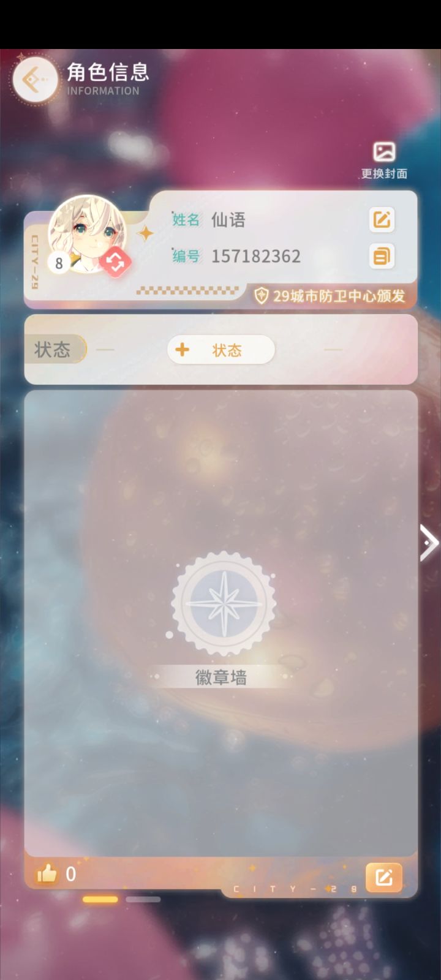This screenshot has height=980, width=441.
Task: Switch to the second page indicator bar
Action: (143, 899)
